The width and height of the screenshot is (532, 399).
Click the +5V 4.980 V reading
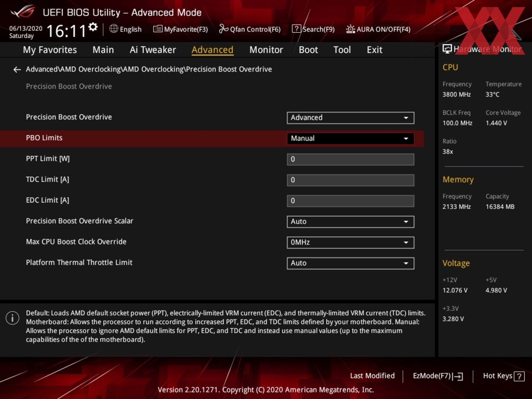(x=496, y=291)
